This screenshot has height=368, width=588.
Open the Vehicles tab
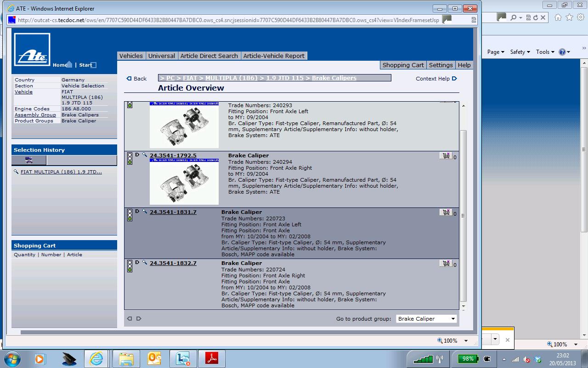tap(131, 56)
